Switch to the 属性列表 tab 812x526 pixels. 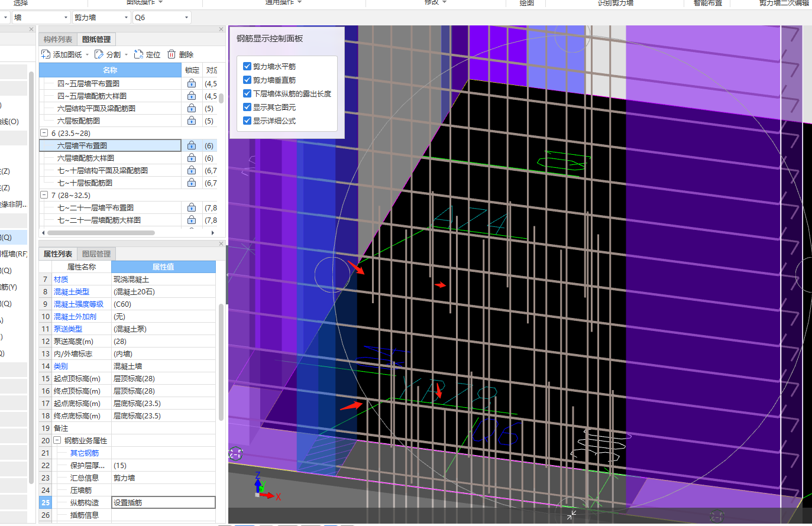click(x=58, y=254)
